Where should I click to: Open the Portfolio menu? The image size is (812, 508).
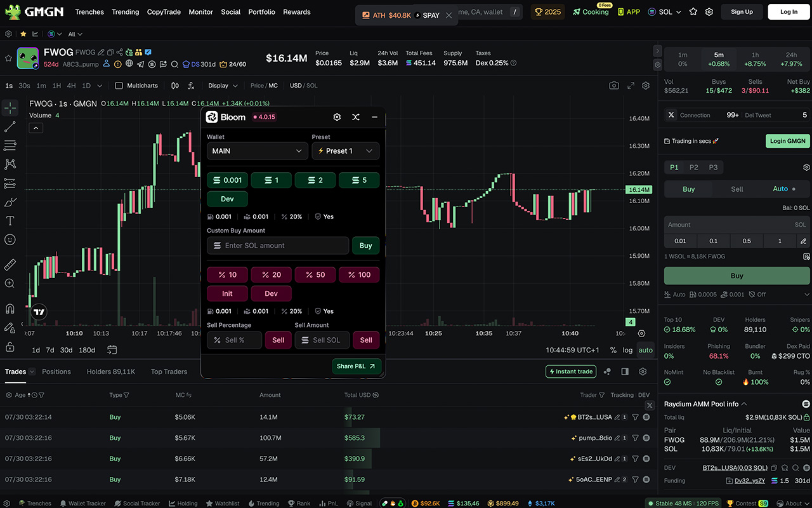(261, 12)
